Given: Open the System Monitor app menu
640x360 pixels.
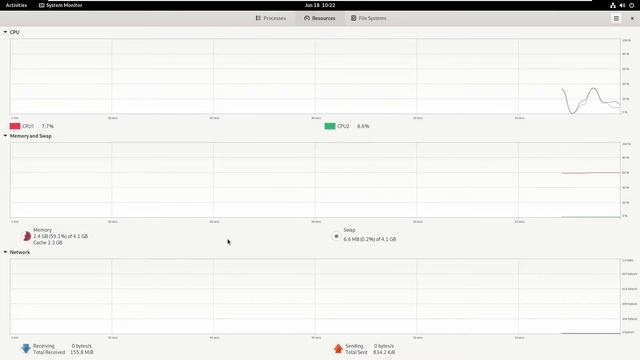Looking at the screenshot, I should pyautogui.click(x=60, y=5).
